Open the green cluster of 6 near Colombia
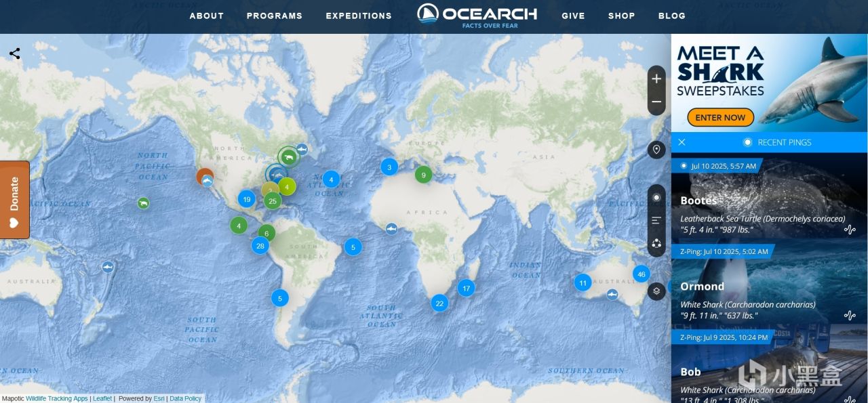 [x=267, y=233]
